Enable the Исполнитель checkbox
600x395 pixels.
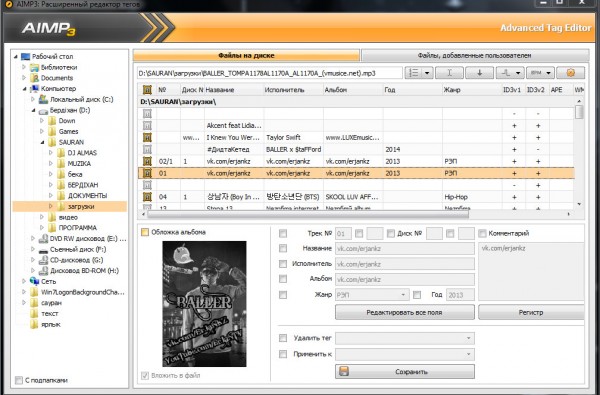tap(283, 264)
